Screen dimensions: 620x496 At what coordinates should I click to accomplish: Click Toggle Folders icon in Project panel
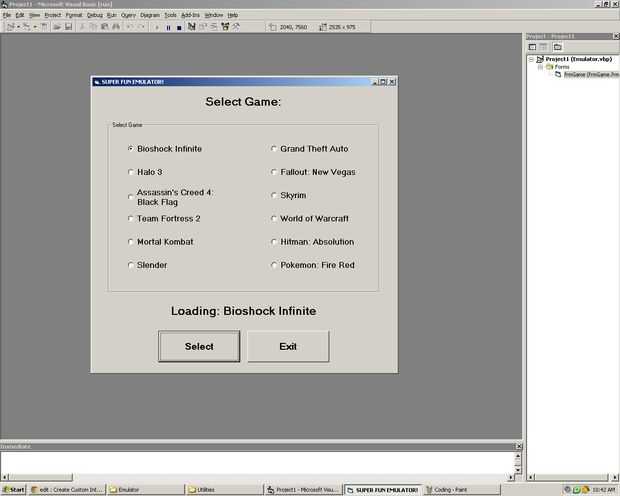click(558, 47)
